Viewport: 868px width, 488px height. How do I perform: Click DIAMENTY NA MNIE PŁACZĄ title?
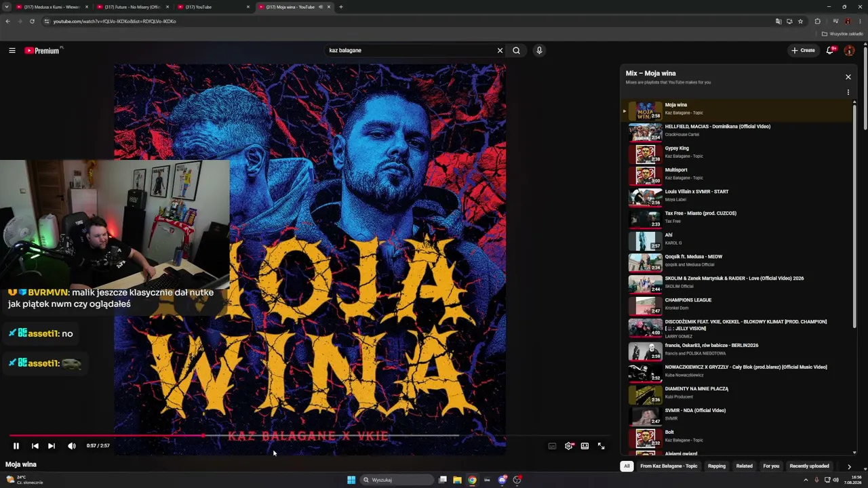tap(696, 389)
